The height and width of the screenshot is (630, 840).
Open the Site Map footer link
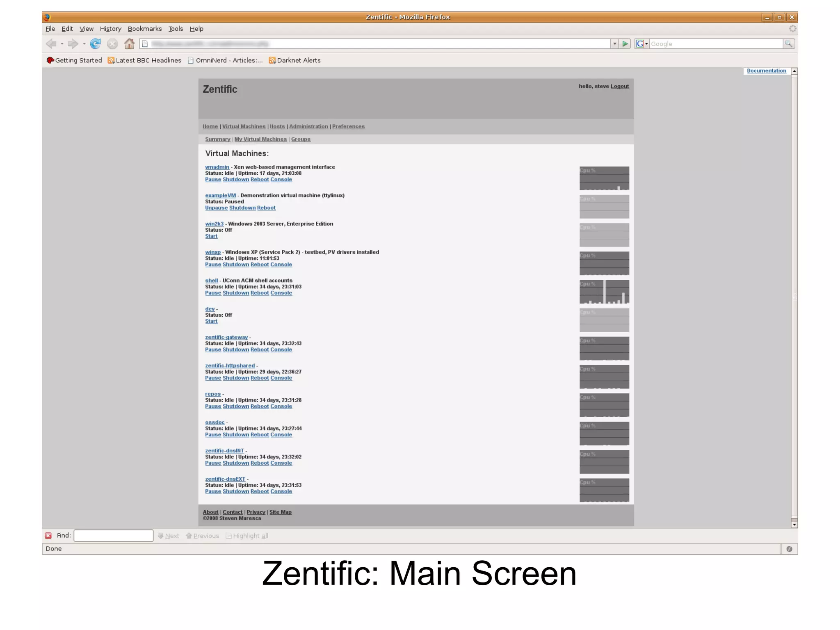click(x=281, y=512)
